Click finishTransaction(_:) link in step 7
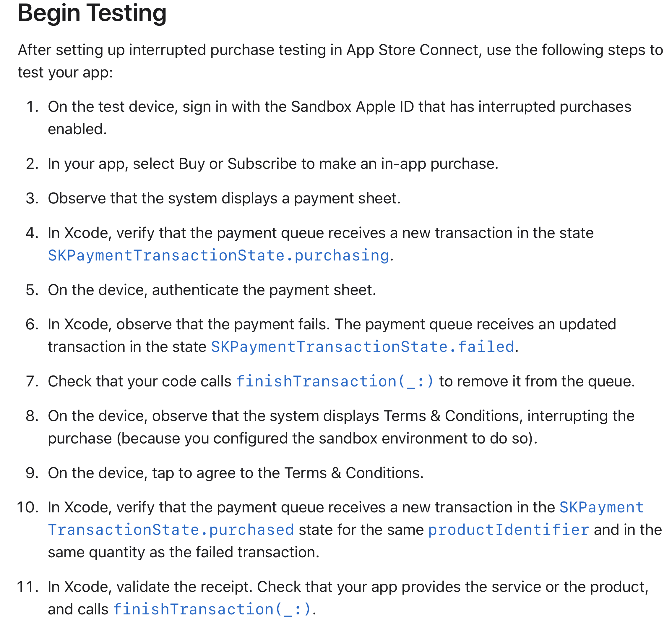The height and width of the screenshot is (628, 672). pos(335,381)
